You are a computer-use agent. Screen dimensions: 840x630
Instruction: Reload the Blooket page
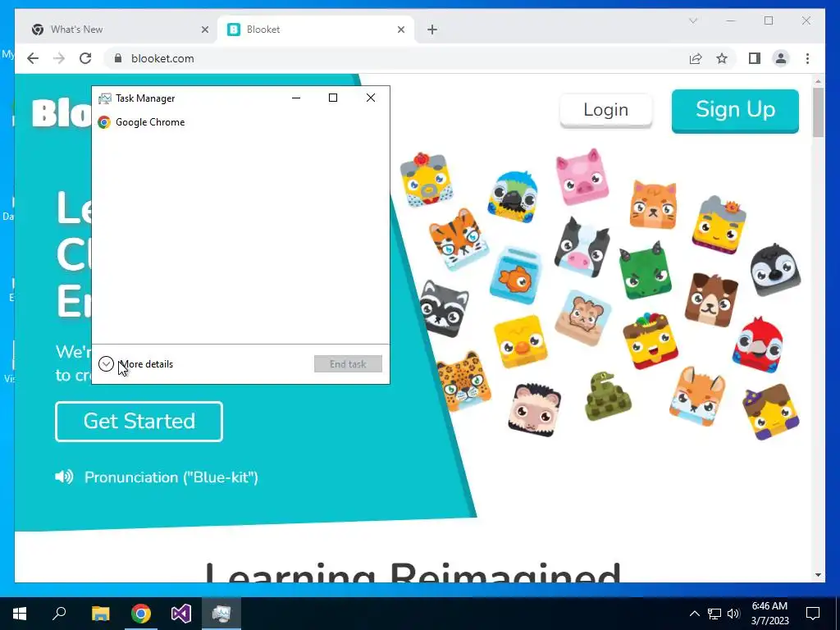pyautogui.click(x=85, y=58)
